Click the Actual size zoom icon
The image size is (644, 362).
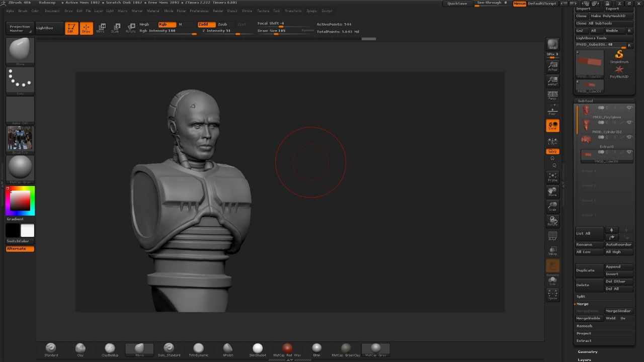(552, 66)
